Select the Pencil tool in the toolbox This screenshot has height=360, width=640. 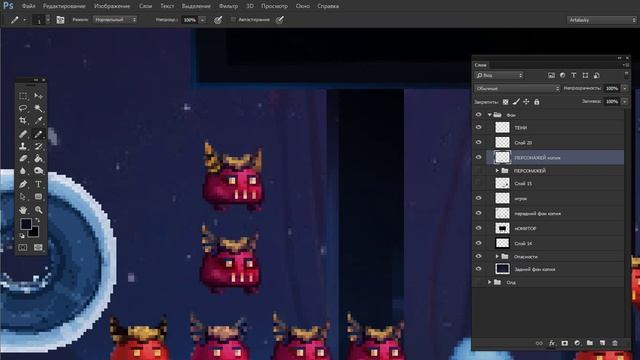[38, 133]
